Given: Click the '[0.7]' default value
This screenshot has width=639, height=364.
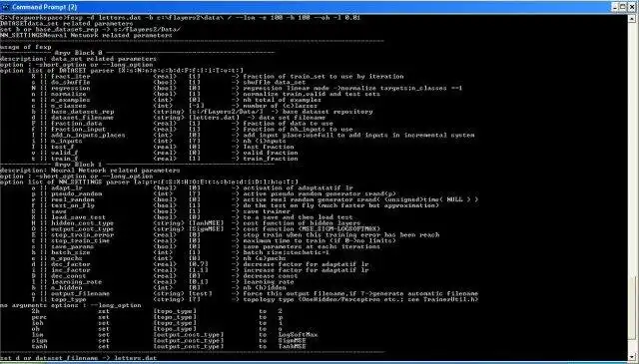Looking at the screenshot, I should (199, 264).
